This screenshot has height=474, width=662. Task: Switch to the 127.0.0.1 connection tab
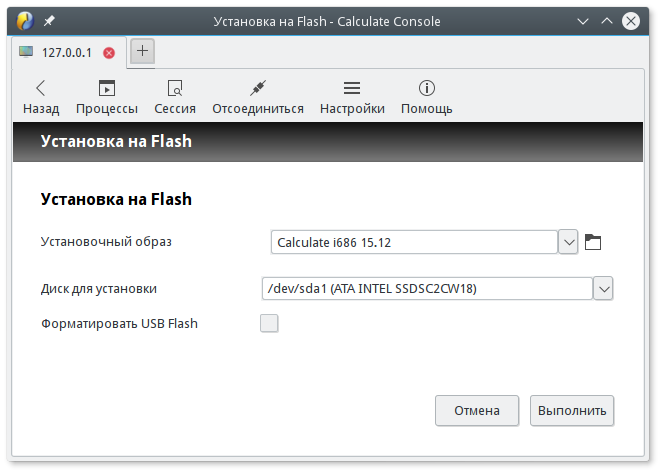pyautogui.click(x=67, y=53)
